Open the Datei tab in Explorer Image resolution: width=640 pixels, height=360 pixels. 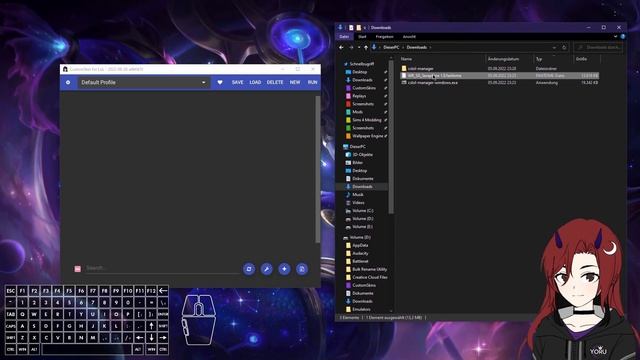coord(344,37)
